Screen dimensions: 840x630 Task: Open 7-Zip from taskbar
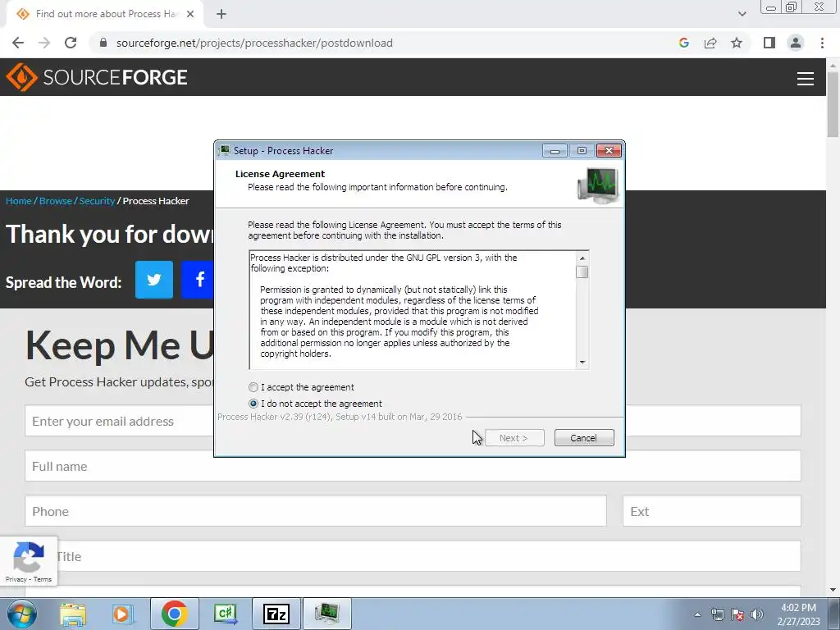tap(276, 614)
